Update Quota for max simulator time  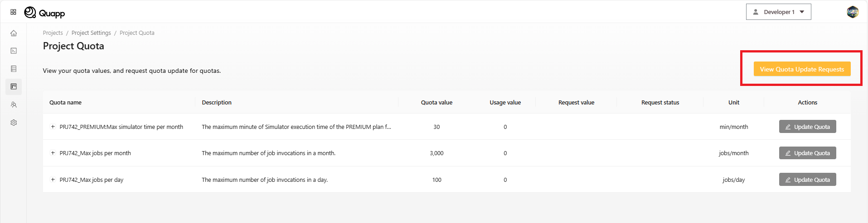[x=807, y=127]
